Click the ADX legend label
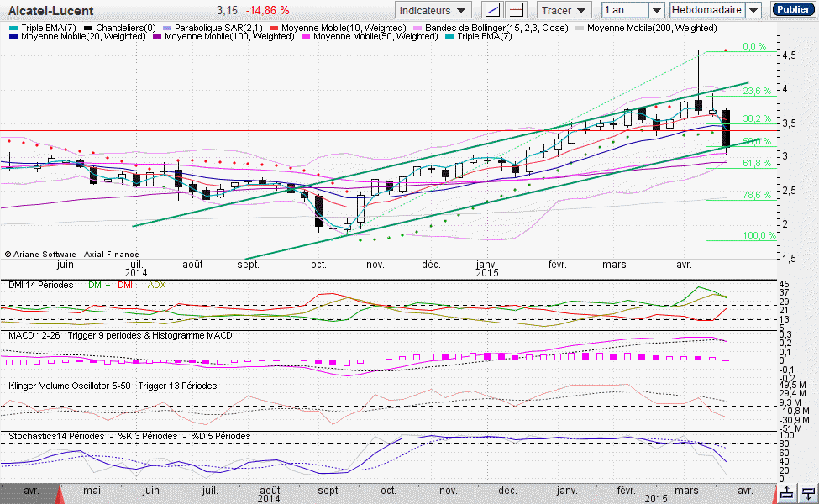 click(157, 285)
